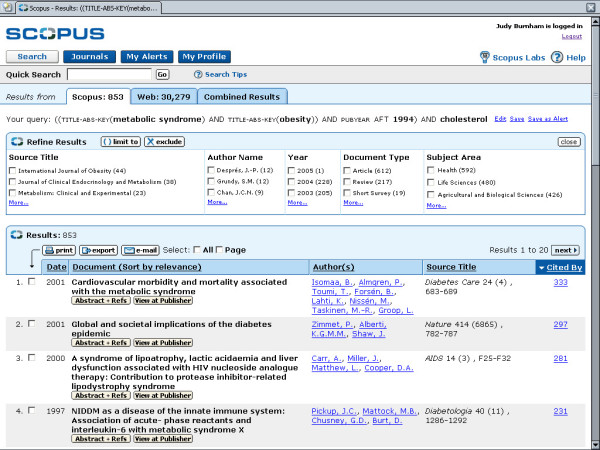Sort by Author(s) column
The height and width of the screenshot is (450, 600).
click(333, 267)
